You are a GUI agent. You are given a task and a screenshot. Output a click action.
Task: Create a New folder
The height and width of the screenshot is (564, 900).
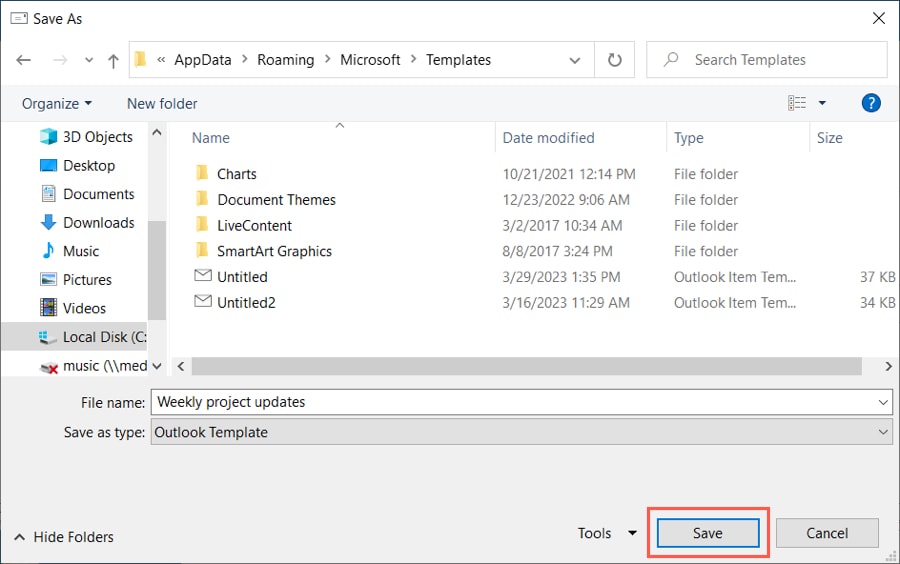click(x=162, y=104)
